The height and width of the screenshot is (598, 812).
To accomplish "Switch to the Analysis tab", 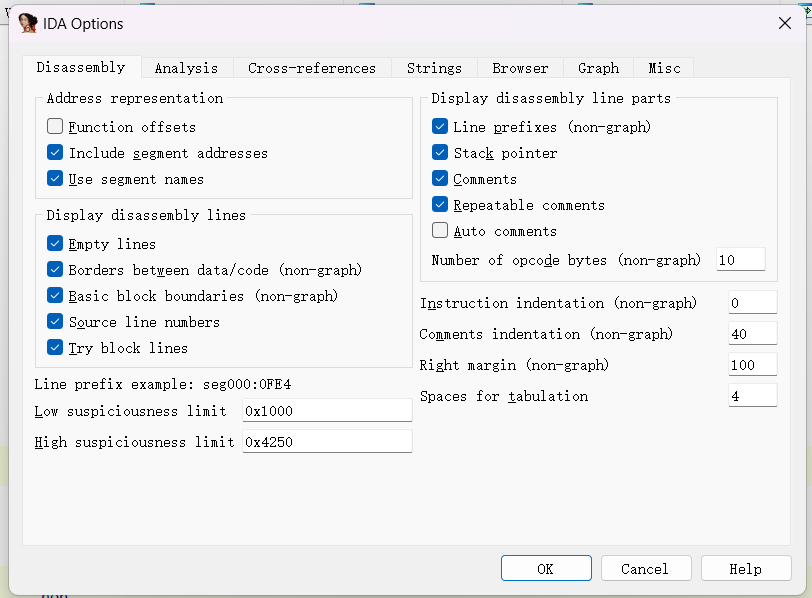I will (x=186, y=68).
